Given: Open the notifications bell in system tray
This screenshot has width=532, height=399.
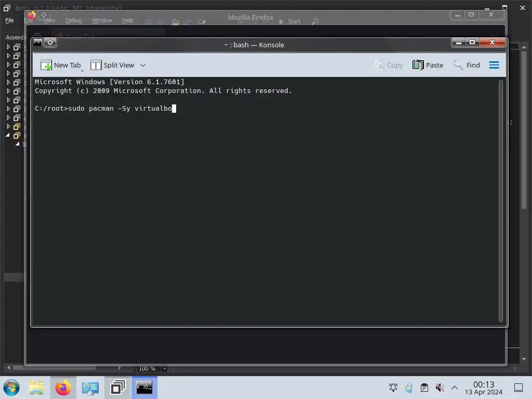Looking at the screenshot, I should (393, 388).
